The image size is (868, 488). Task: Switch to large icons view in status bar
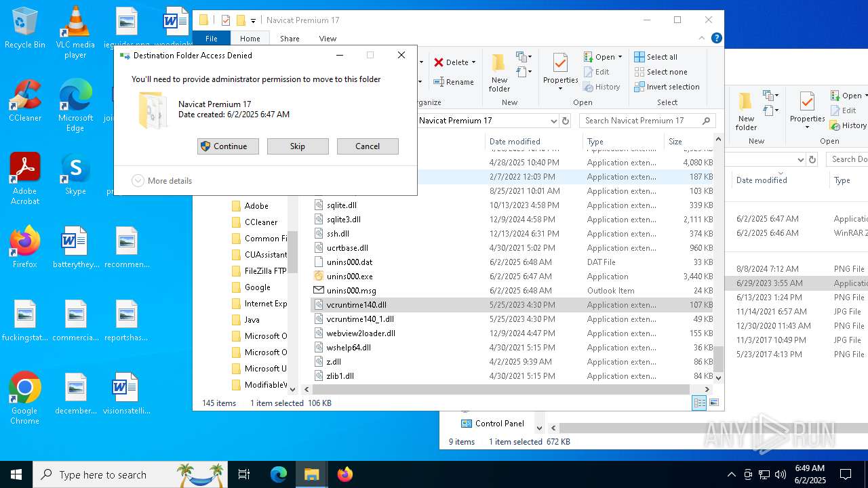coord(713,403)
